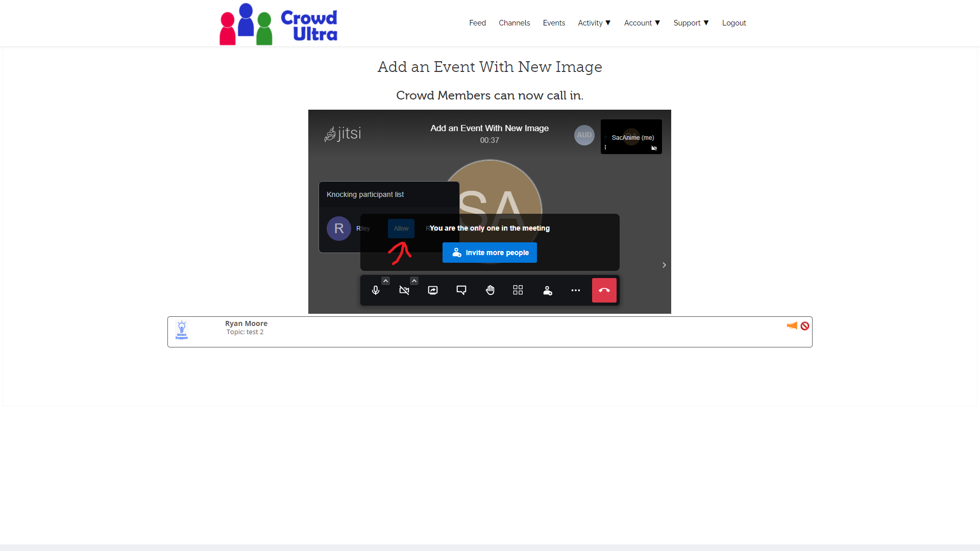
Task: Click the Direct Suggest lightbulb icon
Action: (182, 330)
